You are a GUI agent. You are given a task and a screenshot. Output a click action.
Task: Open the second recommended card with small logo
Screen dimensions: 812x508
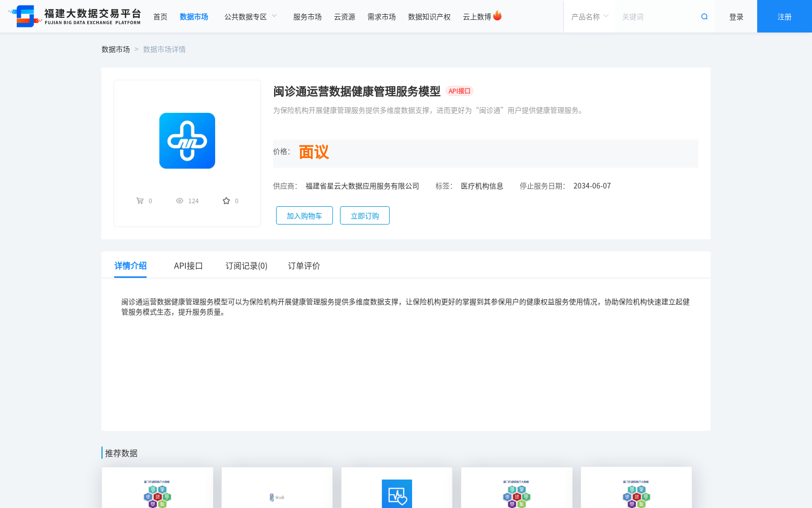[x=277, y=488]
